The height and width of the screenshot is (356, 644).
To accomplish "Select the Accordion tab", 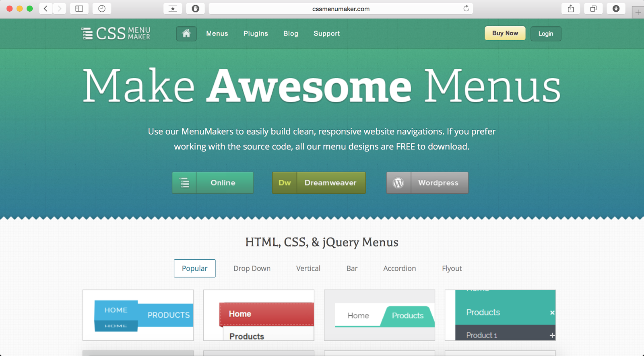I will pos(399,269).
